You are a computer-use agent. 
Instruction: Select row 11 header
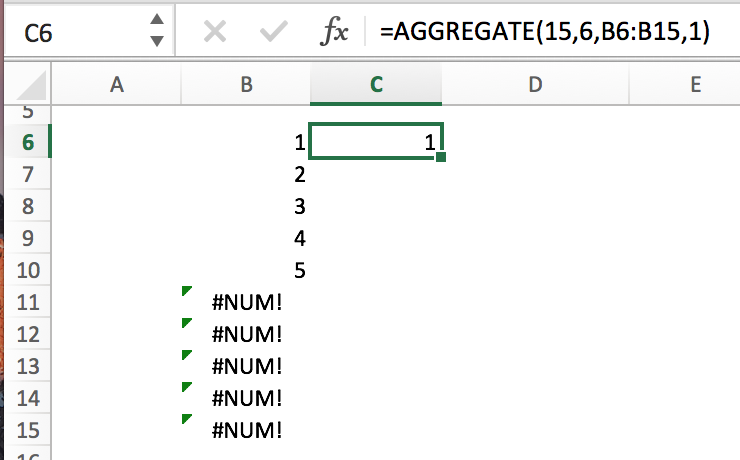point(27,303)
